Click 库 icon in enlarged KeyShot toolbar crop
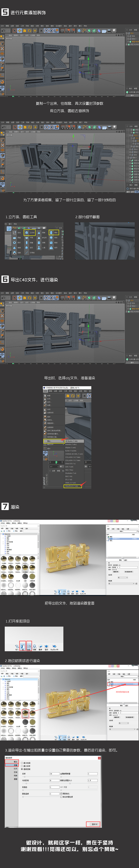 pyautogui.click(x=23, y=647)
